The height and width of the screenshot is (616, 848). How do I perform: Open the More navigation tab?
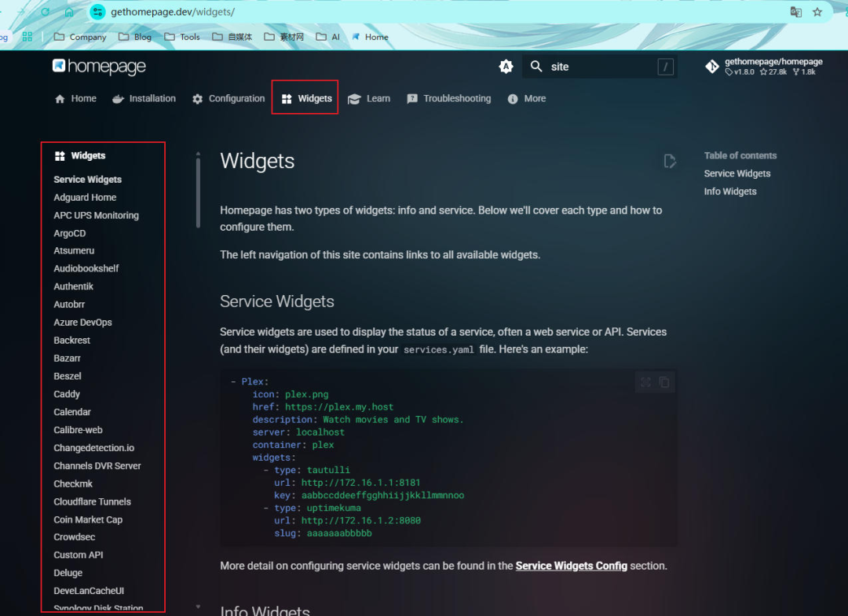(x=527, y=98)
